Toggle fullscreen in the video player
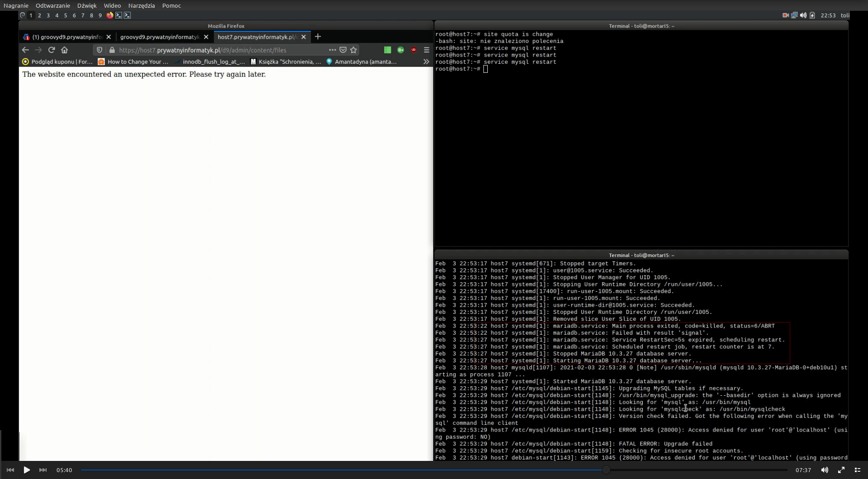The image size is (868, 479). coord(841,470)
